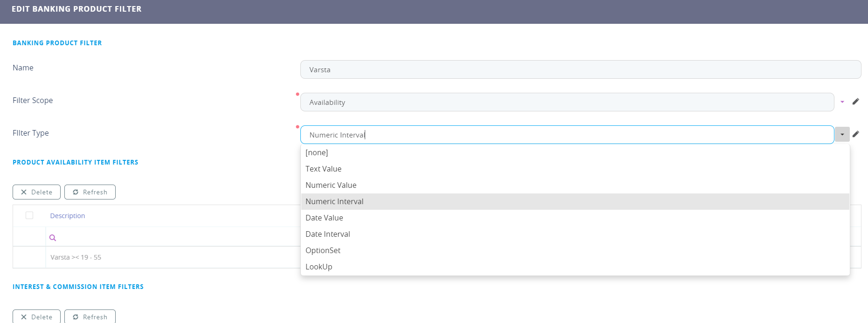This screenshot has width=868, height=323.
Task: Refresh the Interest & Commission Item Filters grid
Action: tap(90, 316)
